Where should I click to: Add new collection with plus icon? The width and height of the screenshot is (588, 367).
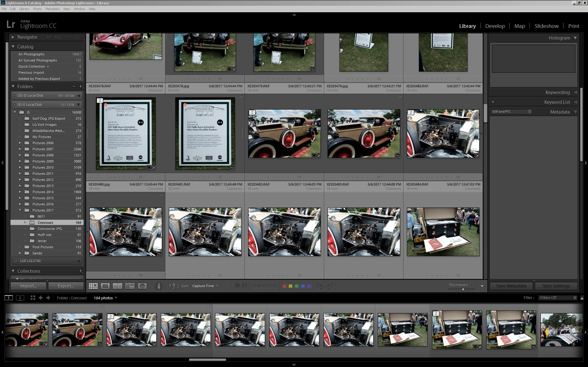pos(81,271)
